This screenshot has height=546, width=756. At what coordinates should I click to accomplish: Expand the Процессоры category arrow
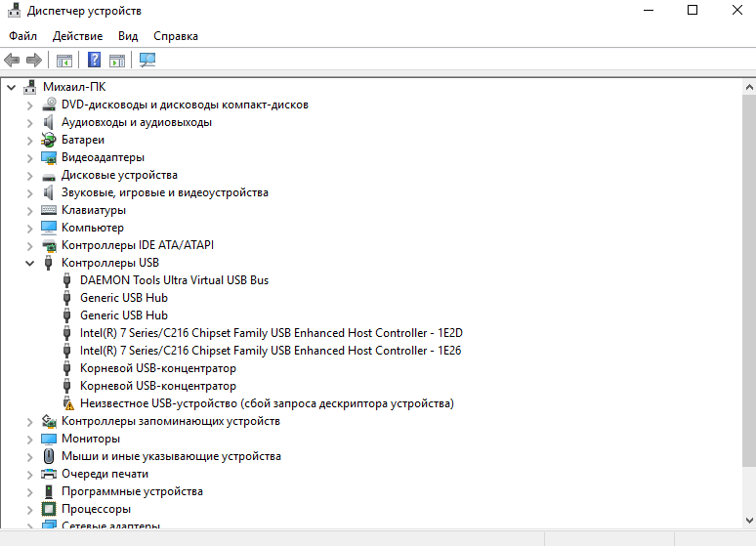(29, 510)
